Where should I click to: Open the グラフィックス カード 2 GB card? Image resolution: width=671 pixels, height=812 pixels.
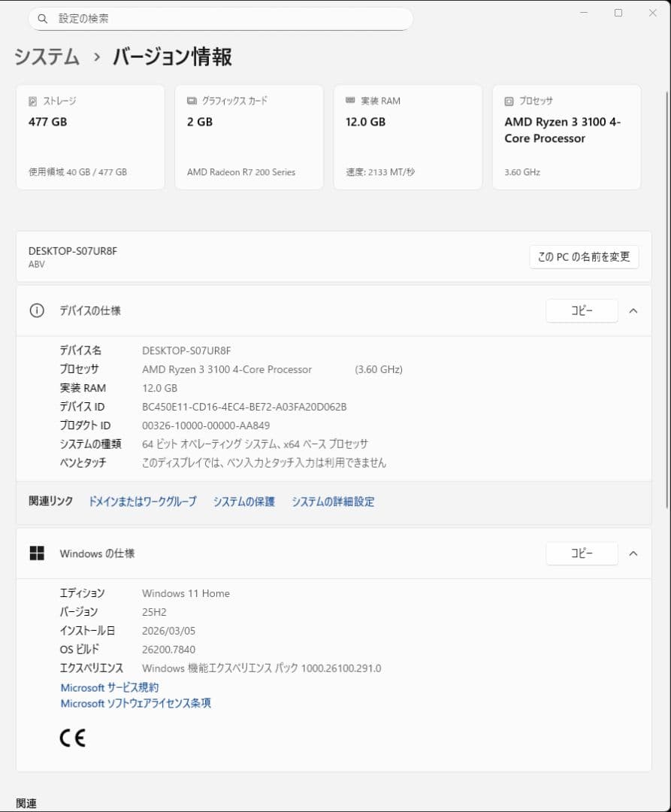(x=249, y=138)
